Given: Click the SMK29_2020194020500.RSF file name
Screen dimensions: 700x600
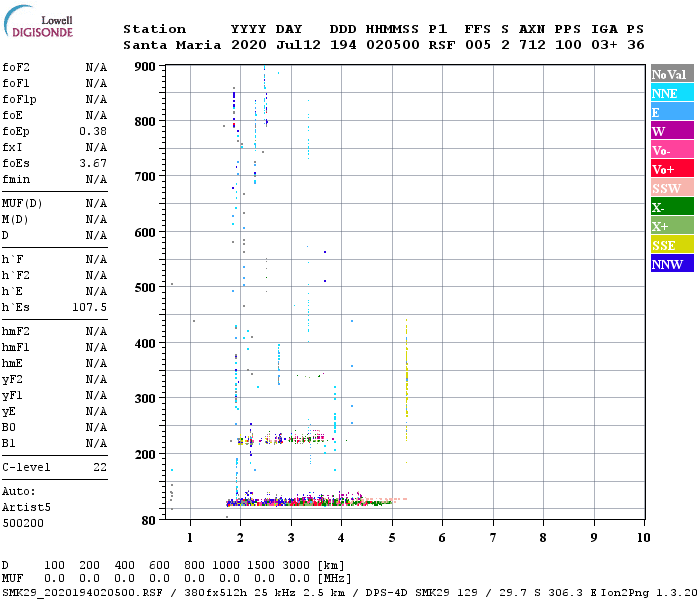Looking at the screenshot, I should 82,593.
